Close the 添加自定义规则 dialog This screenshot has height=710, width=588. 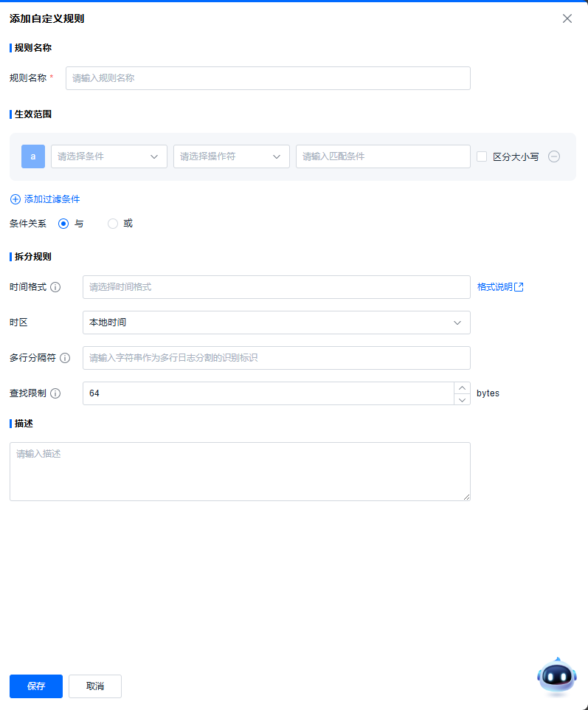pos(567,18)
